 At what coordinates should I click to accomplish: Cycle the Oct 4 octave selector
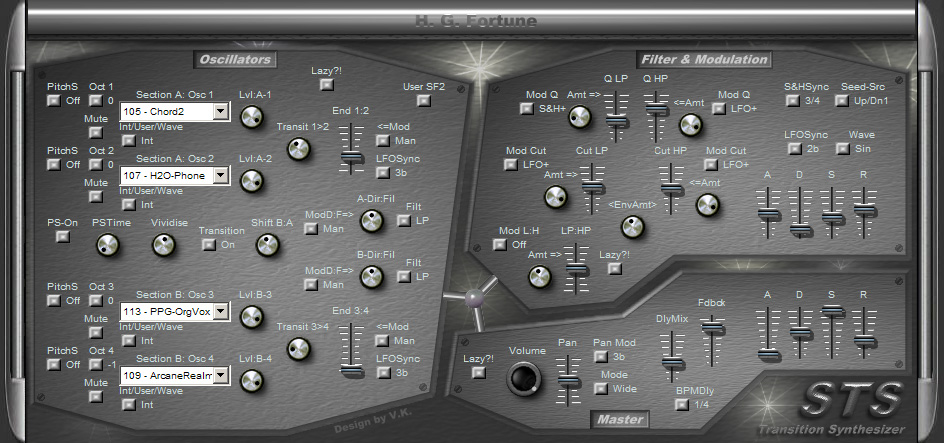click(x=96, y=364)
